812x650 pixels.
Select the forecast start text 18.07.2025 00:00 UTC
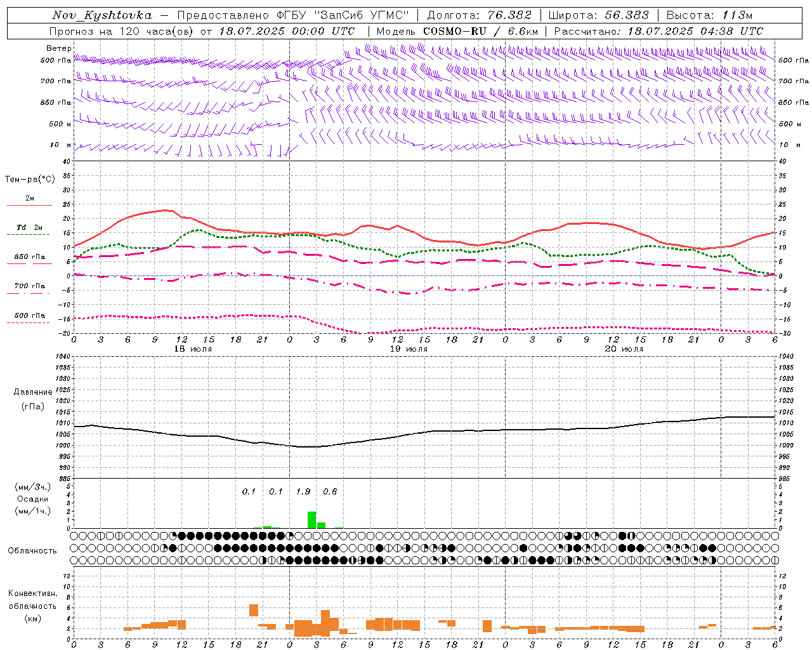click(x=287, y=31)
